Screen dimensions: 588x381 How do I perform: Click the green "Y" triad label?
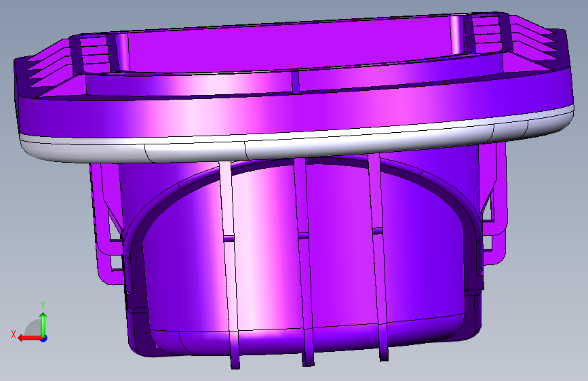click(43, 305)
